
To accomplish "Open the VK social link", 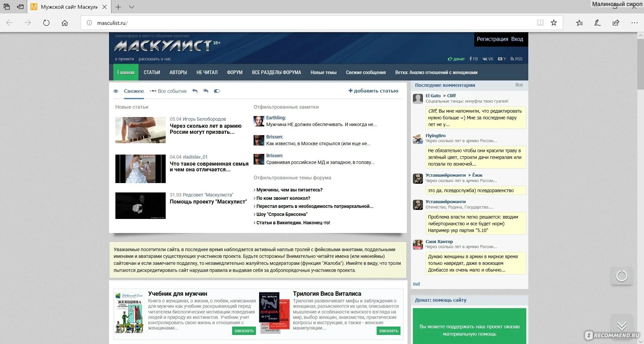I will click(488, 59).
